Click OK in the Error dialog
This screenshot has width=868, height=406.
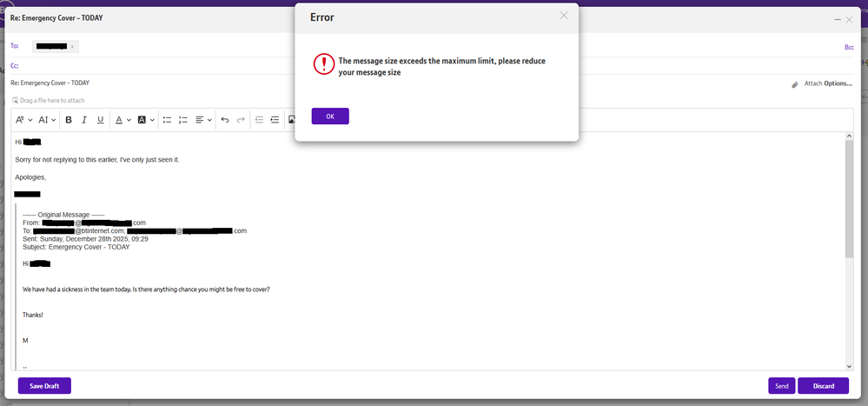(x=330, y=116)
